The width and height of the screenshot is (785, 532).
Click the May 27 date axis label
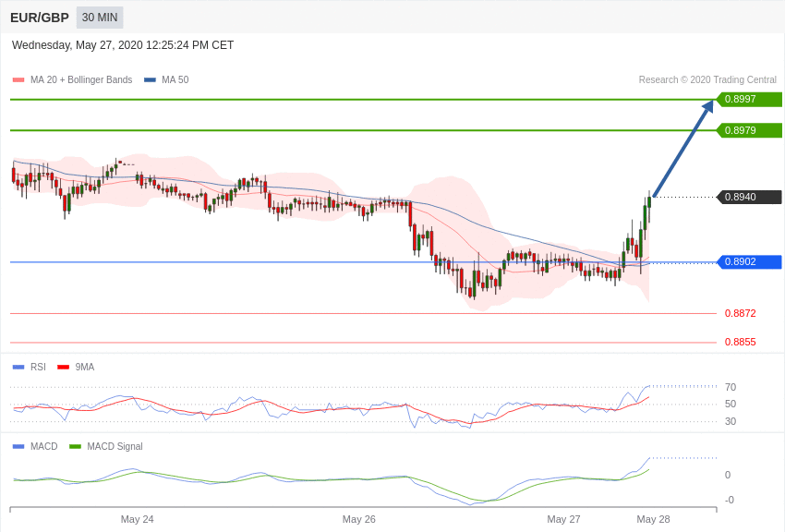pyautogui.click(x=563, y=519)
